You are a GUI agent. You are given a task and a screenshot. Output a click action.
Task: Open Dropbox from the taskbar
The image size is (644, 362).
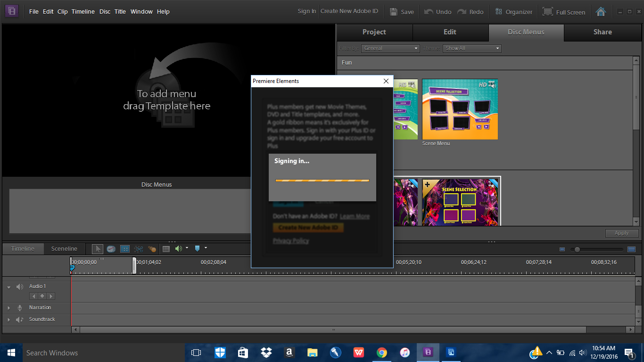point(266,352)
